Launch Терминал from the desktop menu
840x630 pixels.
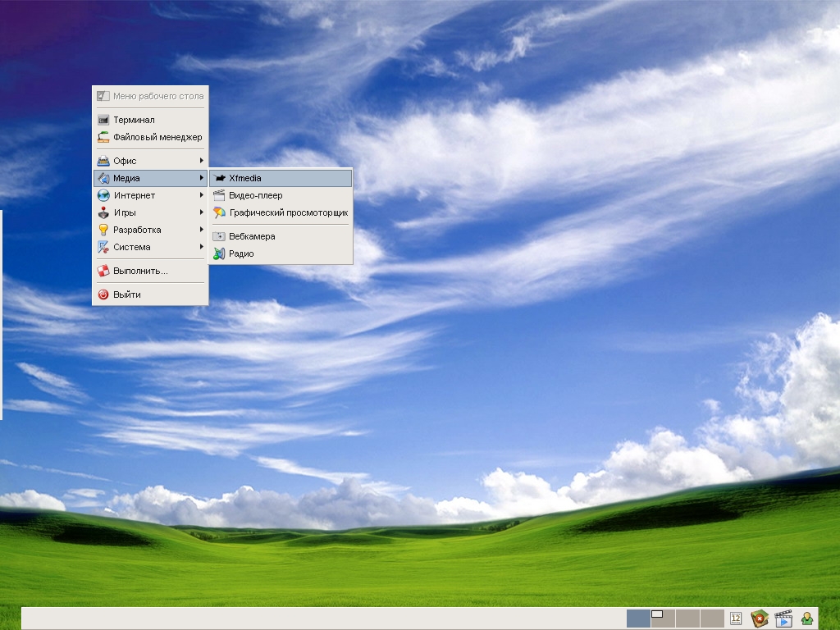tap(150, 120)
